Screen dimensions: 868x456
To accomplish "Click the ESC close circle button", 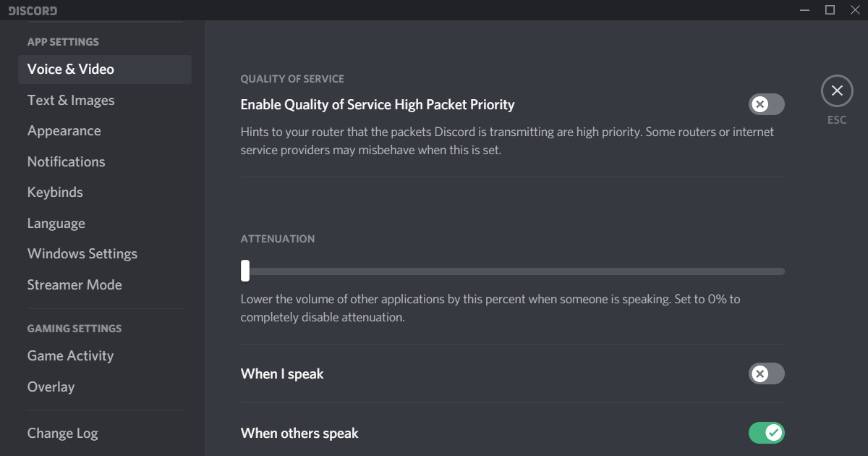I will [x=837, y=90].
